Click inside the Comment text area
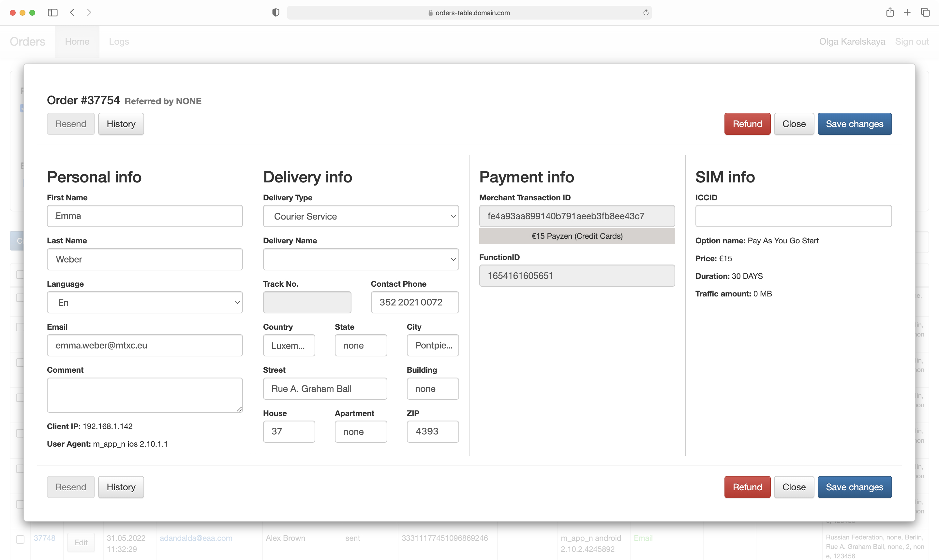This screenshot has width=939, height=560. coord(145,395)
